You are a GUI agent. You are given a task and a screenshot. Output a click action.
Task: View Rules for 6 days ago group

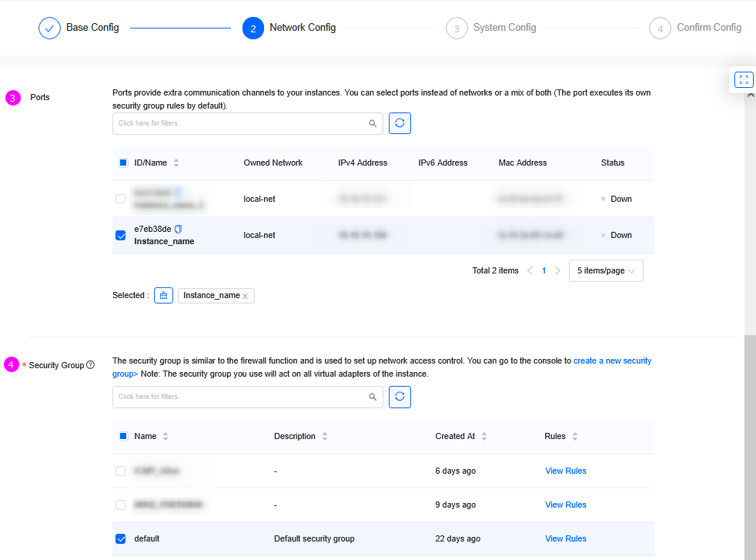coord(566,471)
